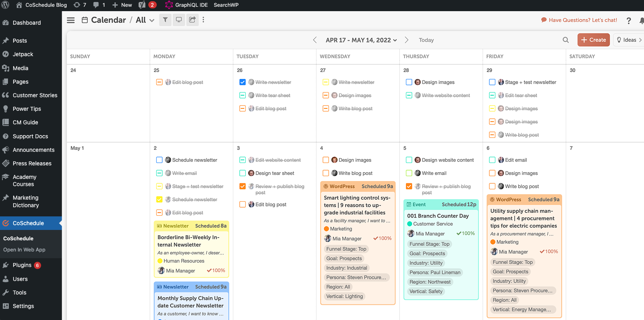Click the calendar filter funnel icon
The image size is (644, 320).
165,20
